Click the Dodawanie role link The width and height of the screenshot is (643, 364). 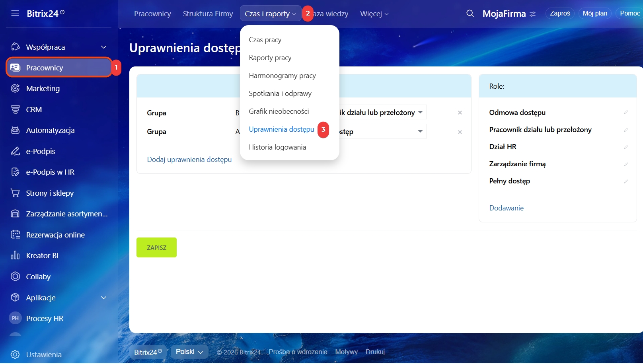point(506,208)
